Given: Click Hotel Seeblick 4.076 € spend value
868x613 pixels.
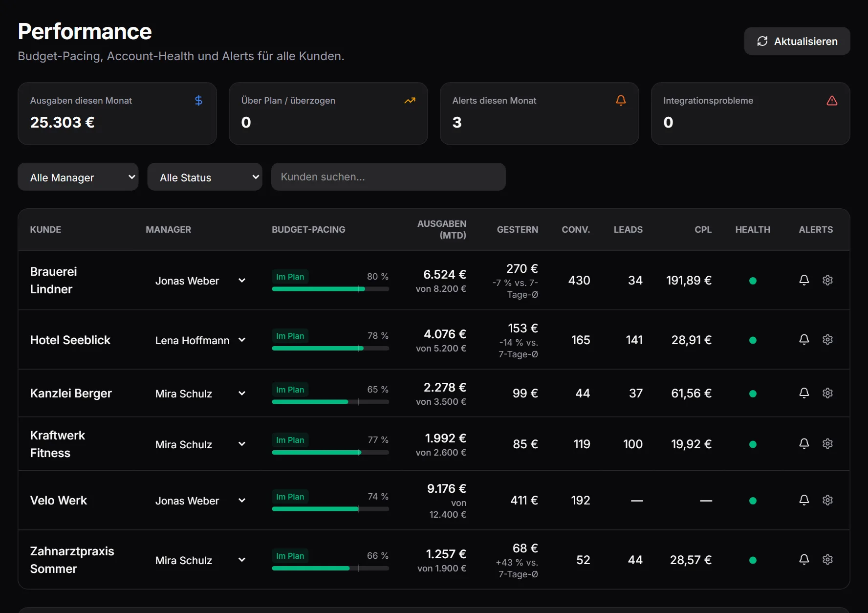Looking at the screenshot, I should pos(445,334).
